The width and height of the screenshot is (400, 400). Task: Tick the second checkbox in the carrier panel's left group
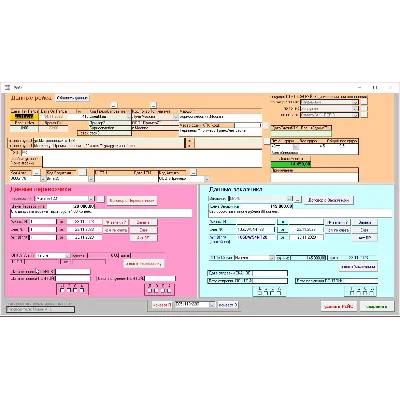68,290
